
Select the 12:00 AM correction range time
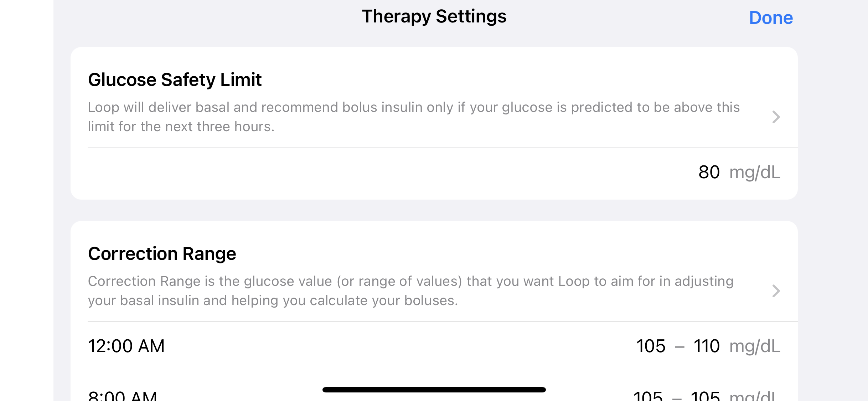[x=126, y=346]
